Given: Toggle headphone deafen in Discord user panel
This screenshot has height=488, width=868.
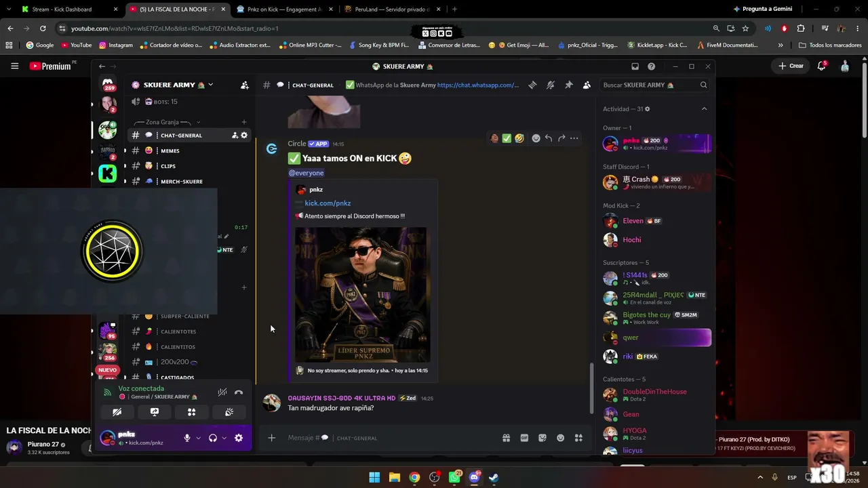Looking at the screenshot, I should (x=213, y=438).
